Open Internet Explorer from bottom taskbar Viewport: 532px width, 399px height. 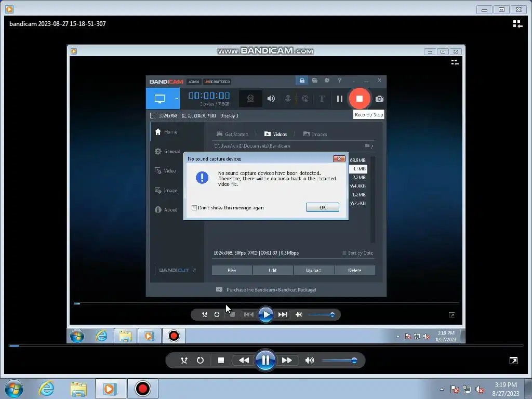(x=46, y=389)
